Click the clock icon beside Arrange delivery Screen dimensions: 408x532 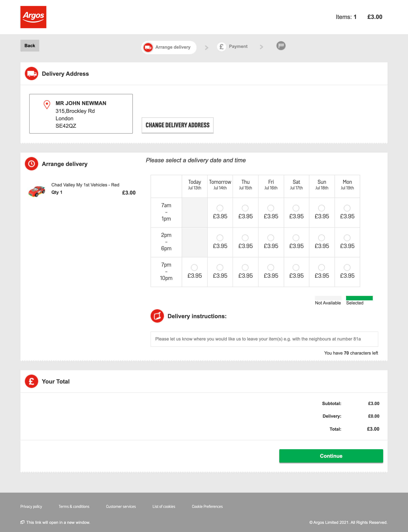pyautogui.click(x=31, y=164)
